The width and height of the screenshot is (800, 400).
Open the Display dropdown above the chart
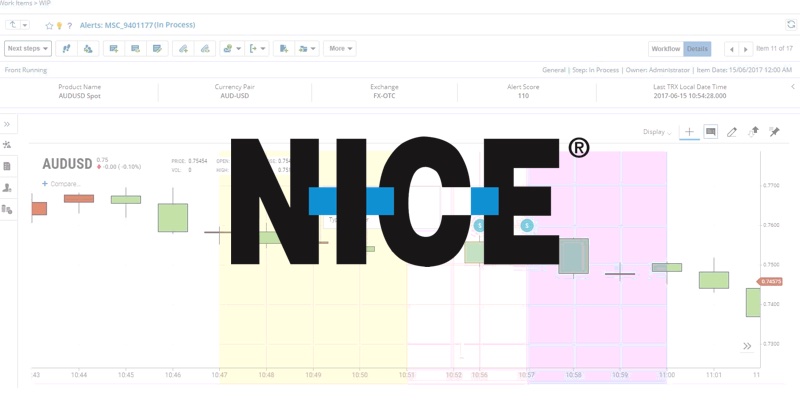click(658, 132)
